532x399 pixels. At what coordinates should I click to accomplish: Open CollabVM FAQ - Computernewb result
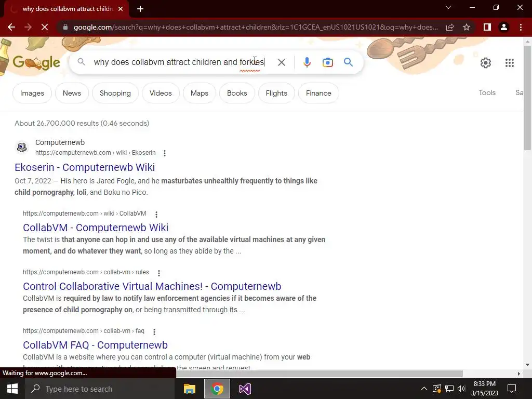coord(95,345)
